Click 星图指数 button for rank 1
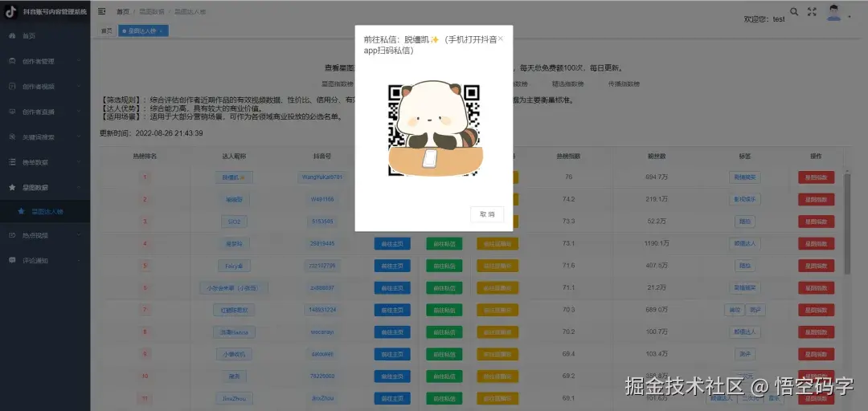This screenshot has width=868, height=411. pos(816,177)
